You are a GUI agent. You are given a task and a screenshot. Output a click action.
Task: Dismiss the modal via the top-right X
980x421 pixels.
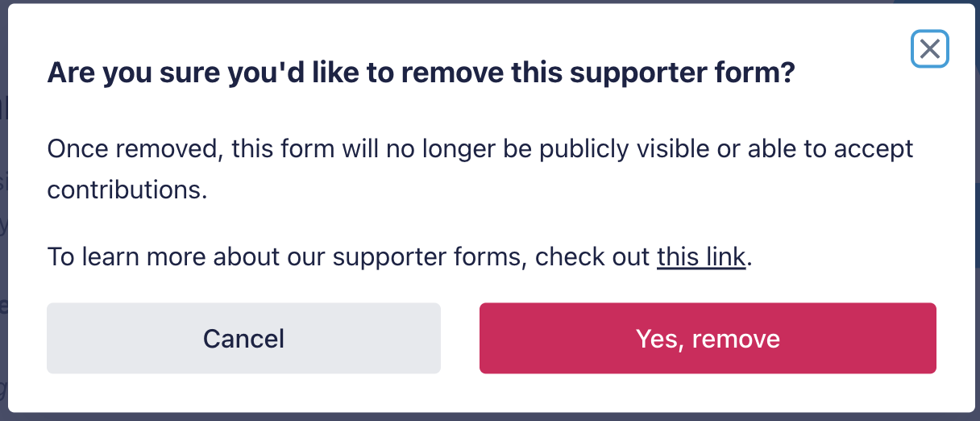[x=929, y=49]
